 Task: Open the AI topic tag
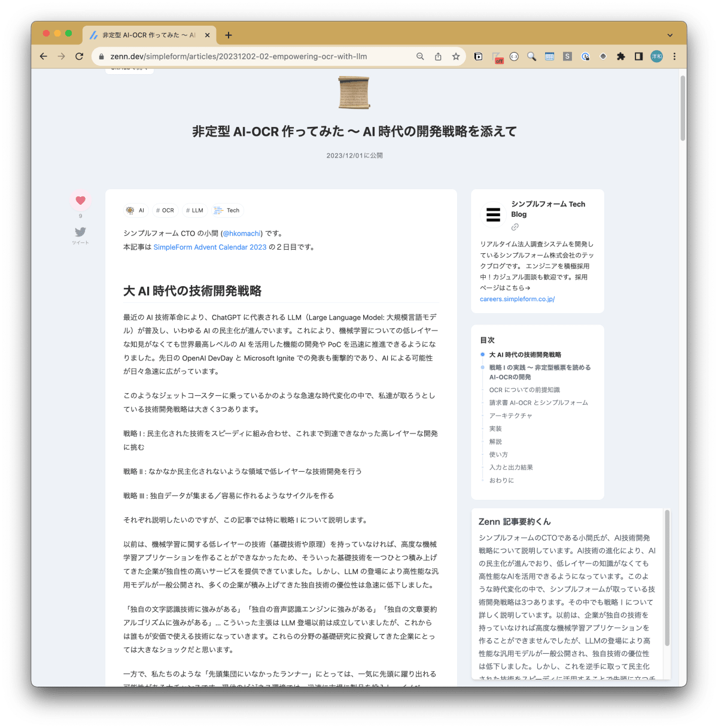(135, 210)
